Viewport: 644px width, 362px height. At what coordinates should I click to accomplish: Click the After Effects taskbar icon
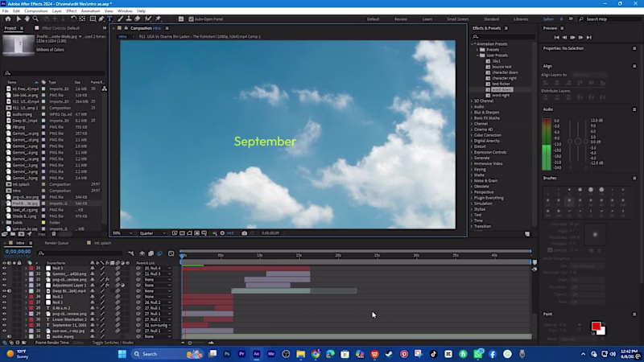click(256, 354)
